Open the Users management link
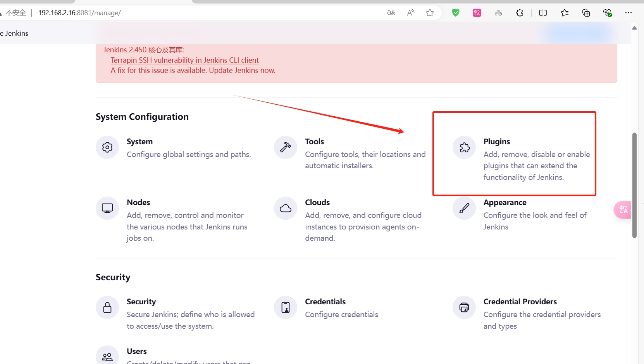 tap(137, 351)
